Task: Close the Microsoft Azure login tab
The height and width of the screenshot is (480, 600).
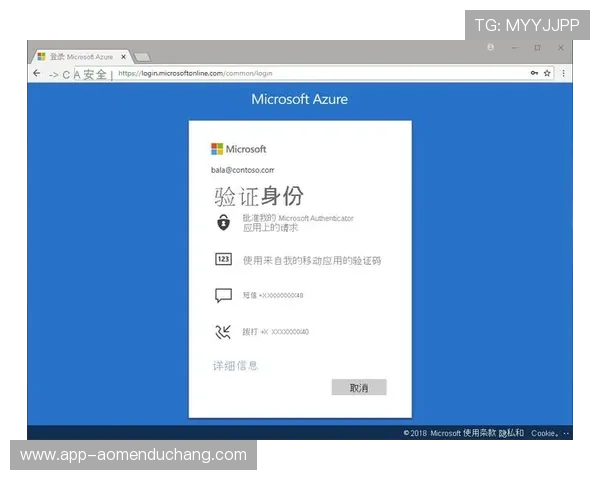Action: pos(123,57)
